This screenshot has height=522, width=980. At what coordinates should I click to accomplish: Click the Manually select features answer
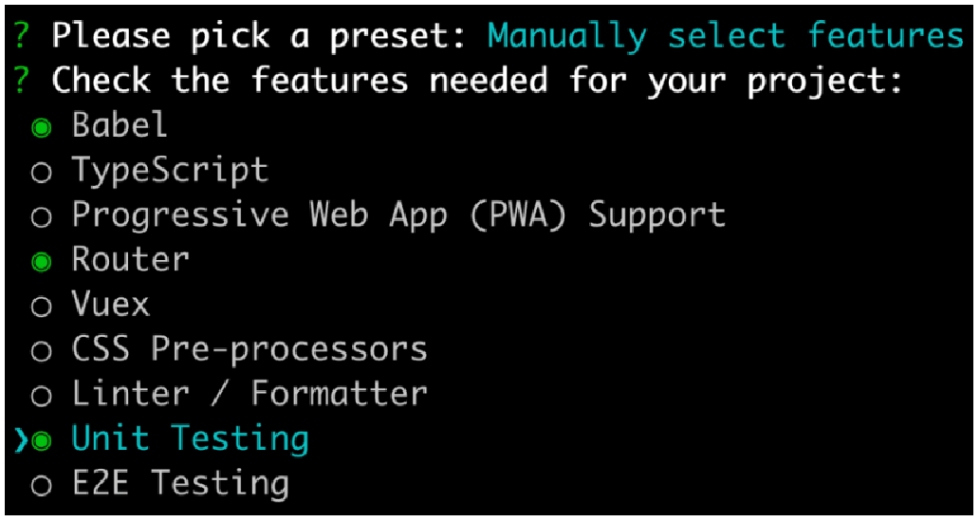(726, 35)
